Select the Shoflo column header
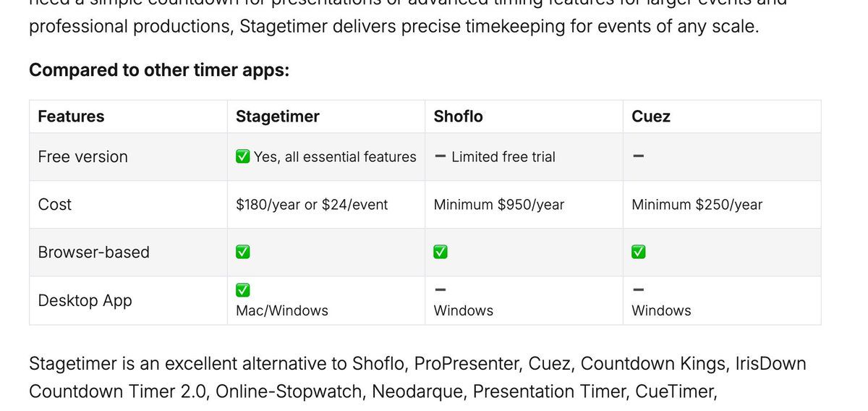Screen dimensions: 868x411 point(459,116)
